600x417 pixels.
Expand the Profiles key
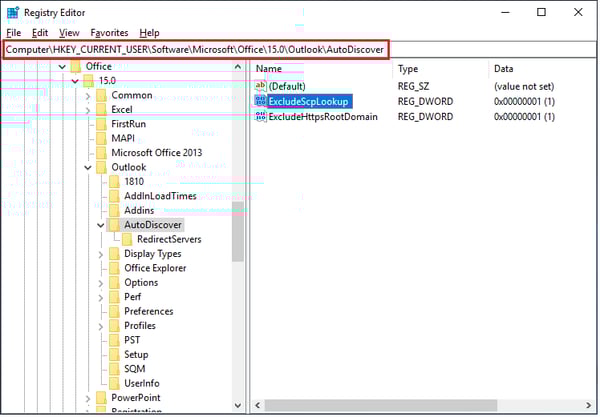coord(101,326)
